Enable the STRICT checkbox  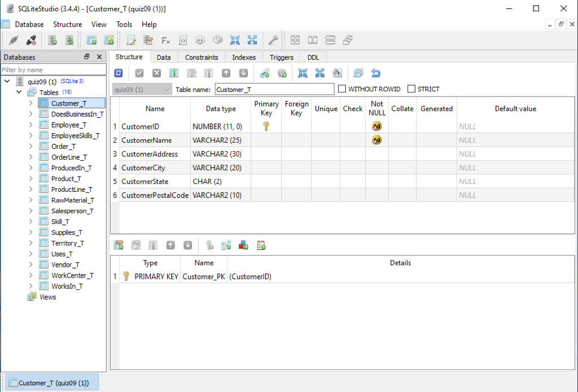tap(411, 89)
